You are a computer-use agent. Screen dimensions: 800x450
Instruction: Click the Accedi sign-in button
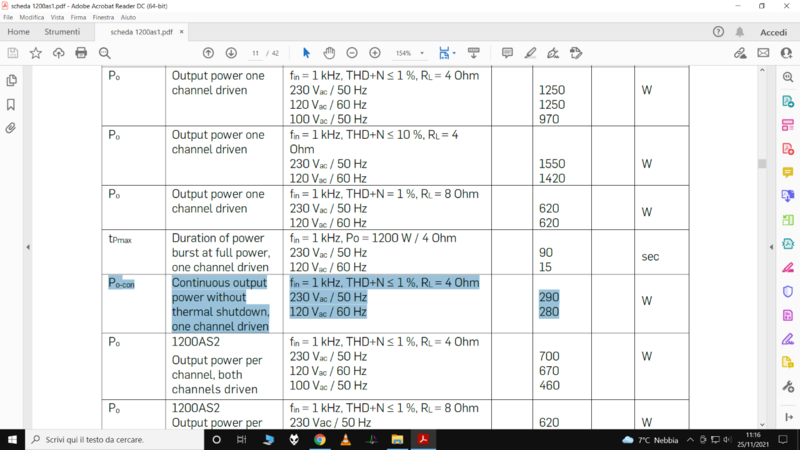pyautogui.click(x=773, y=32)
